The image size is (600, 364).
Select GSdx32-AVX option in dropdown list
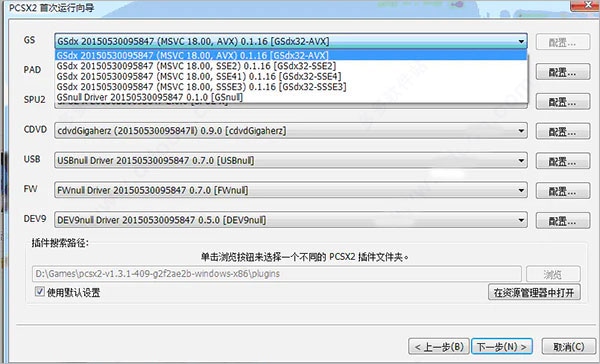tap(291, 55)
